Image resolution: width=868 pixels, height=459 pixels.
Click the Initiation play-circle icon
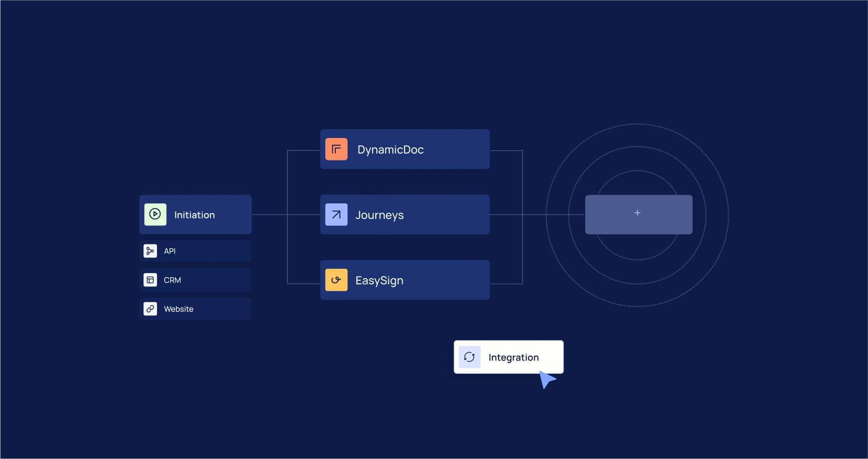tap(155, 214)
